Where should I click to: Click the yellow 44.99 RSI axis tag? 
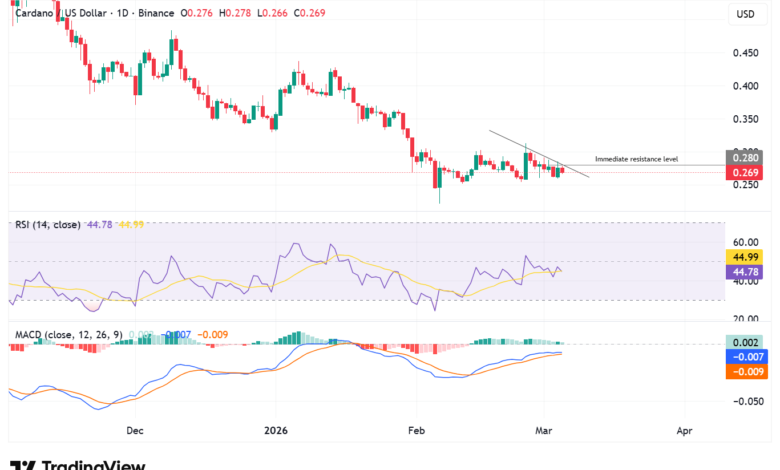tap(745, 256)
